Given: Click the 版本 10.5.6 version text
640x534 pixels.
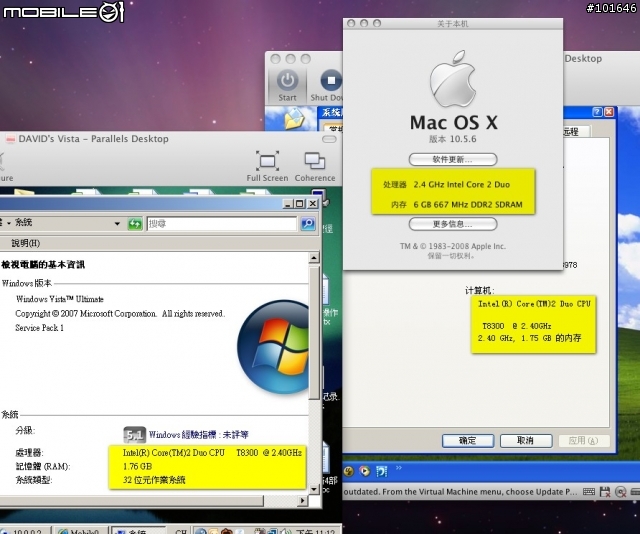Looking at the screenshot, I should tap(453, 139).
